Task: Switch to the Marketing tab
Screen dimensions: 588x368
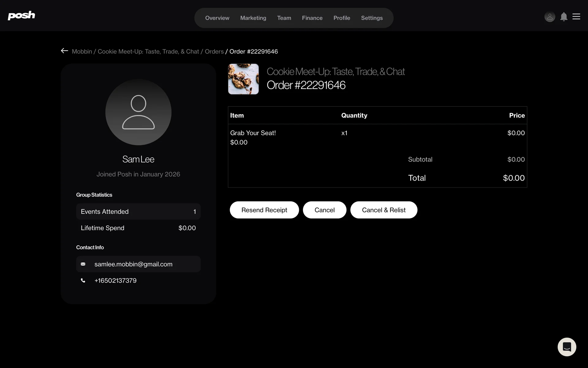Action: 253,18
